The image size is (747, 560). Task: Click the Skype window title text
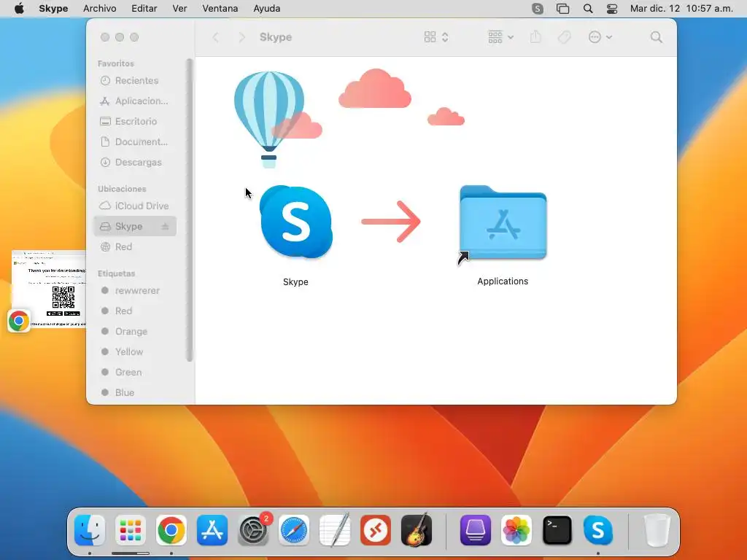coord(276,37)
